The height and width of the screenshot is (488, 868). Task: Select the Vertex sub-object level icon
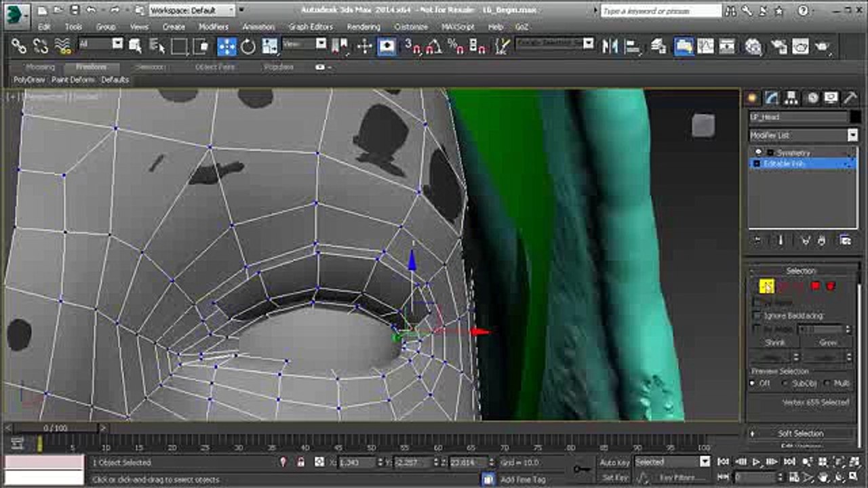766,286
